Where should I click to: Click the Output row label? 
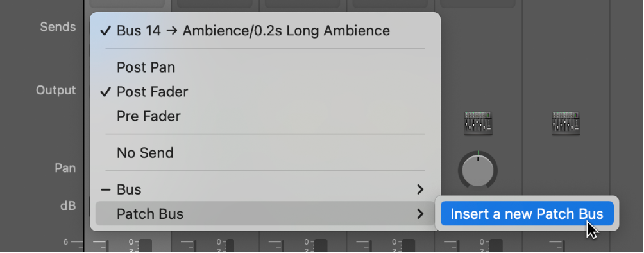click(56, 91)
